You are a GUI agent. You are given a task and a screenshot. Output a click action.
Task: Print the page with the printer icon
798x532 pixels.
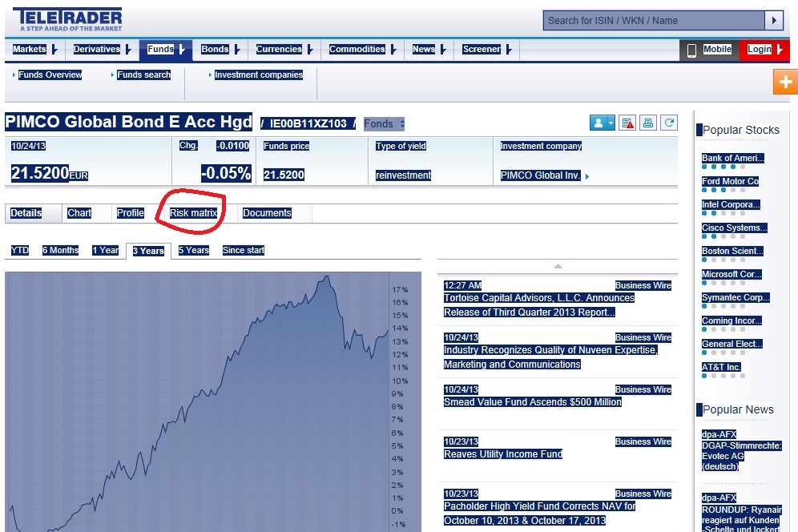[648, 123]
